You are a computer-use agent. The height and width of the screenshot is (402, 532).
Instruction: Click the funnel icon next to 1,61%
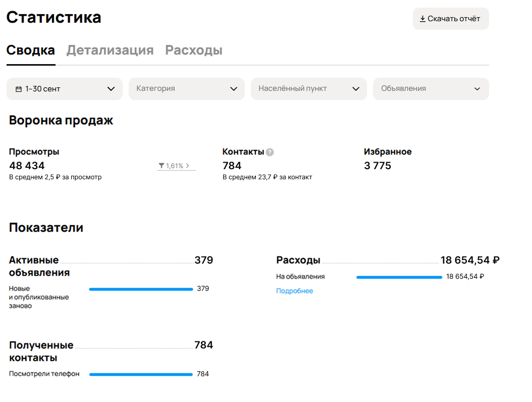pyautogui.click(x=162, y=166)
